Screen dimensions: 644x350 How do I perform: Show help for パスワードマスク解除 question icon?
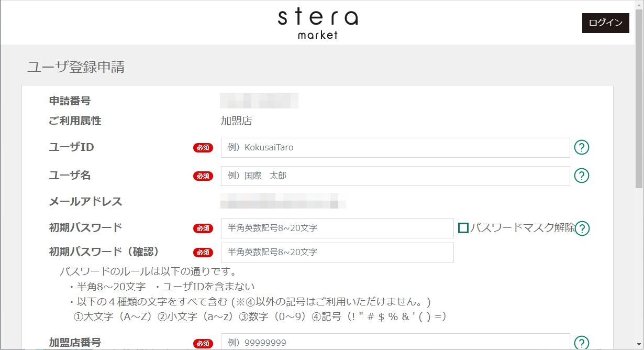pyautogui.click(x=583, y=228)
